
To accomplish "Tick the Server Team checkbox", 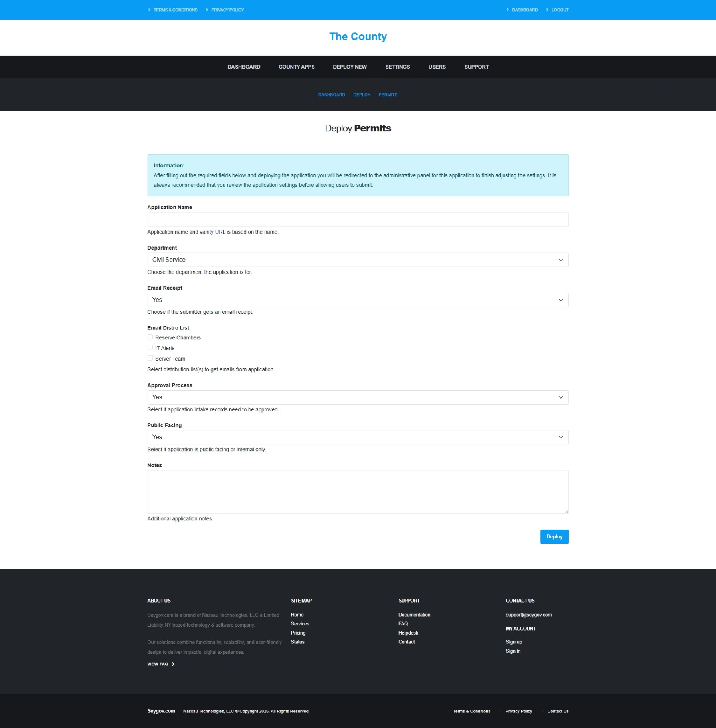I will tap(150, 358).
